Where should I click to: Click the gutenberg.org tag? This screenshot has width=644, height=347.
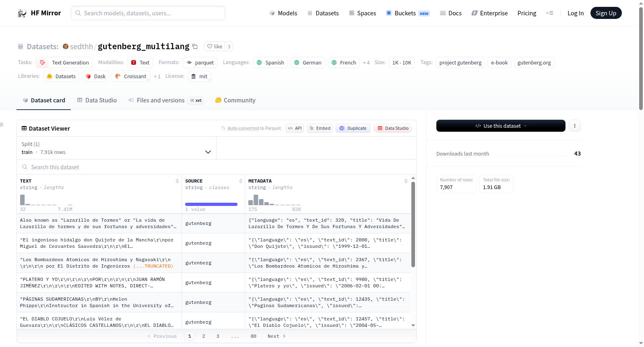[x=534, y=62]
